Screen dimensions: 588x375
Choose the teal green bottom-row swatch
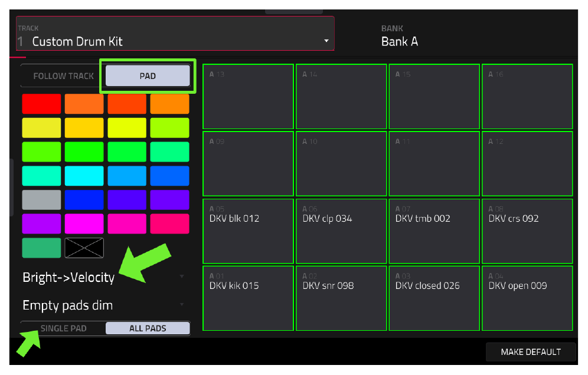point(42,248)
